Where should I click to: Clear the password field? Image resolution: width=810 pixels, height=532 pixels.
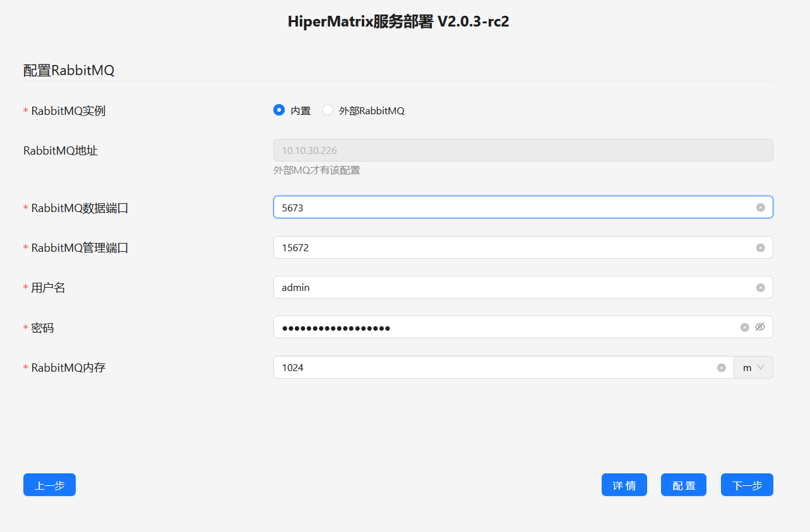point(744,328)
